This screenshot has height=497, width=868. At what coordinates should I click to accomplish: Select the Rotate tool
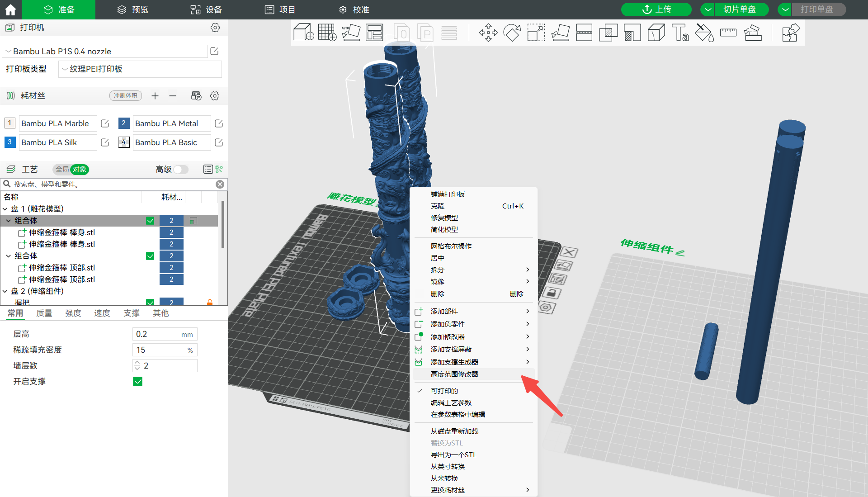512,33
